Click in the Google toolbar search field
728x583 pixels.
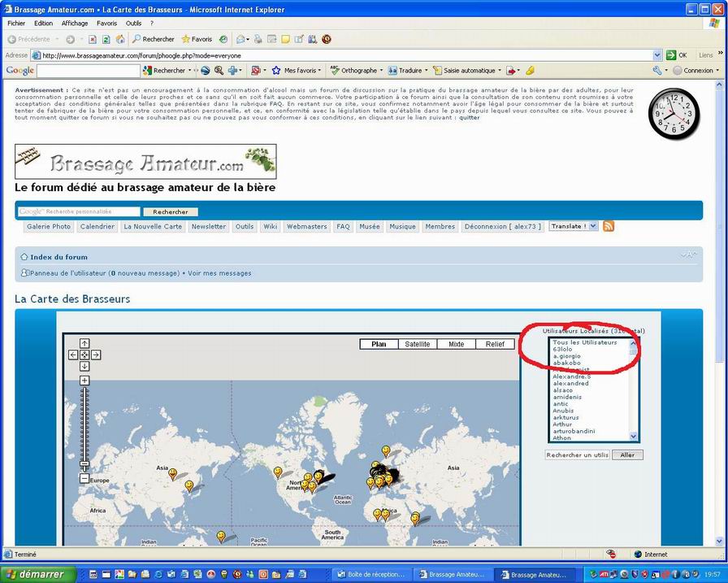pyautogui.click(x=89, y=71)
